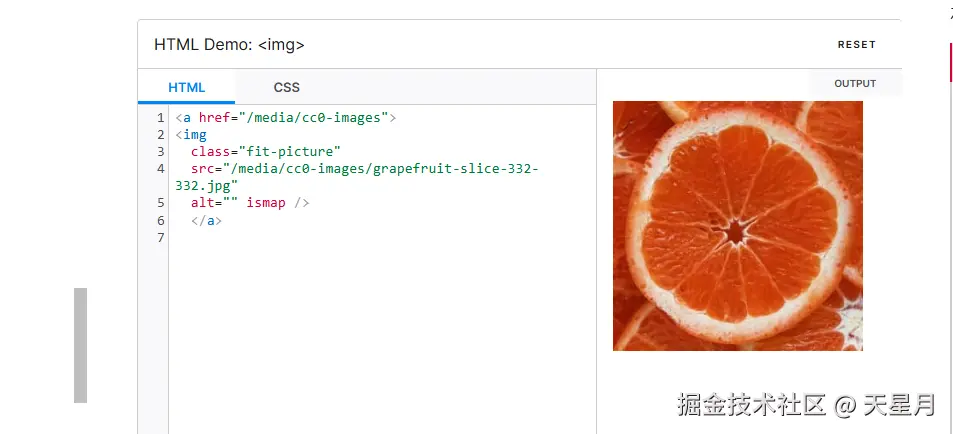Click the 掘金技术社区 watermark text

click(751, 405)
